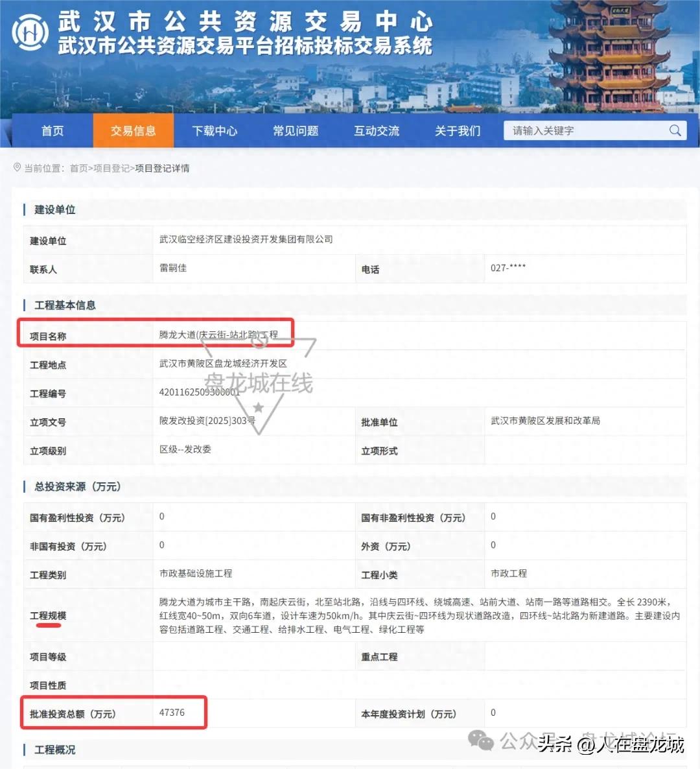Click the 项目登记详情 breadcrumb text
The height and width of the screenshot is (769, 700).
point(162,168)
